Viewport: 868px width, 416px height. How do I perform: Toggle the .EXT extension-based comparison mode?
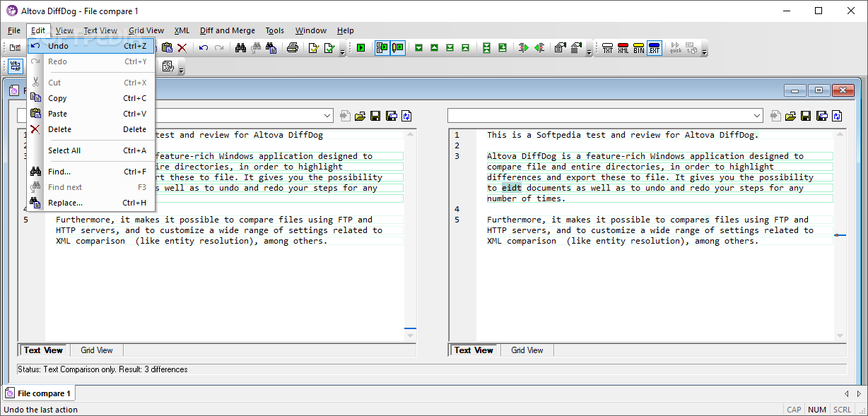coord(655,47)
